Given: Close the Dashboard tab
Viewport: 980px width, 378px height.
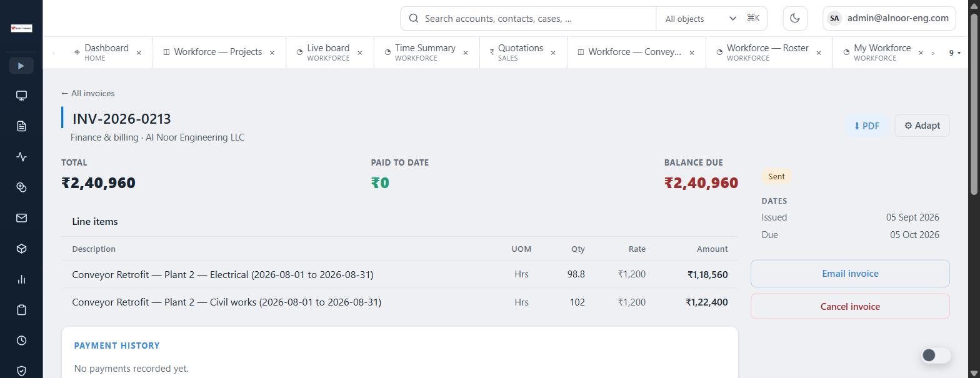Looking at the screenshot, I should click(x=139, y=53).
